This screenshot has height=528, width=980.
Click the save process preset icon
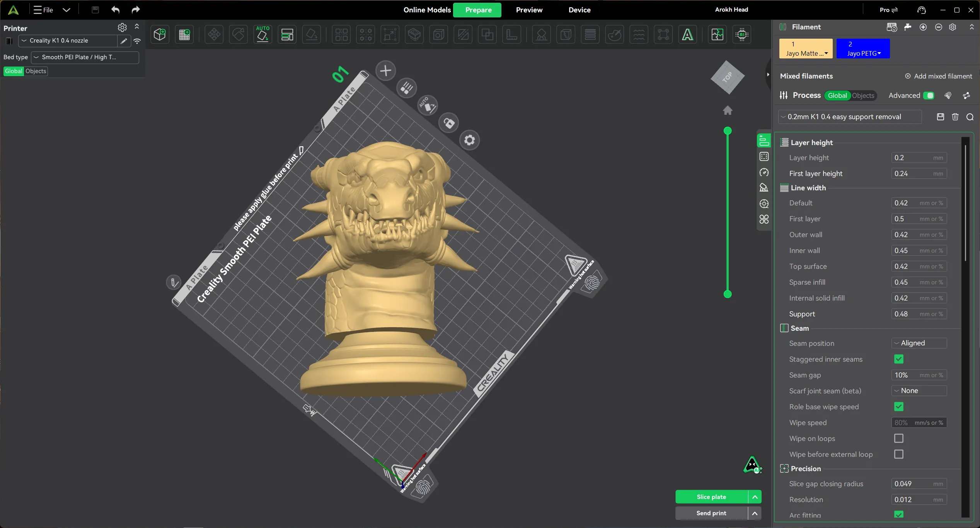pyautogui.click(x=940, y=117)
